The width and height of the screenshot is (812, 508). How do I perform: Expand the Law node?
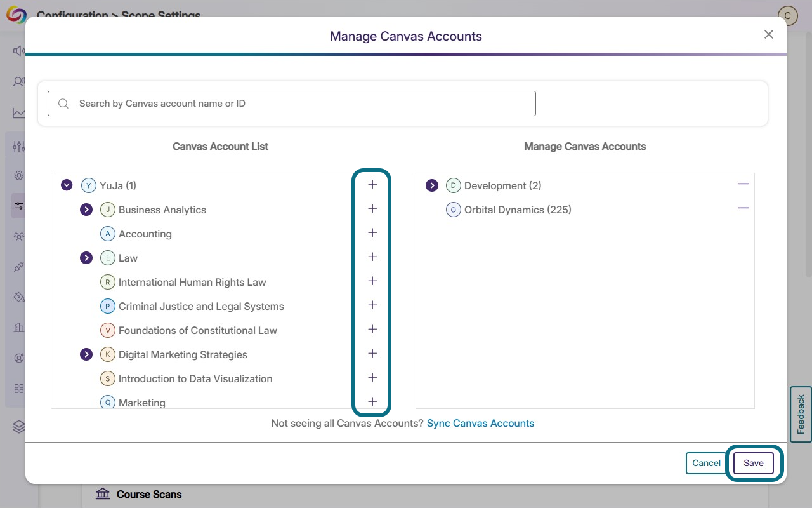pos(86,258)
